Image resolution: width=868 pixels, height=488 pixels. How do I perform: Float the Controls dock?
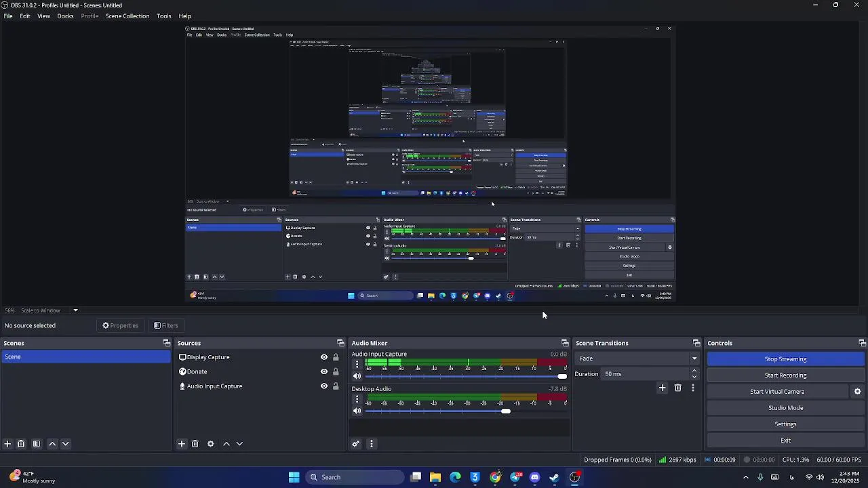tap(862, 343)
